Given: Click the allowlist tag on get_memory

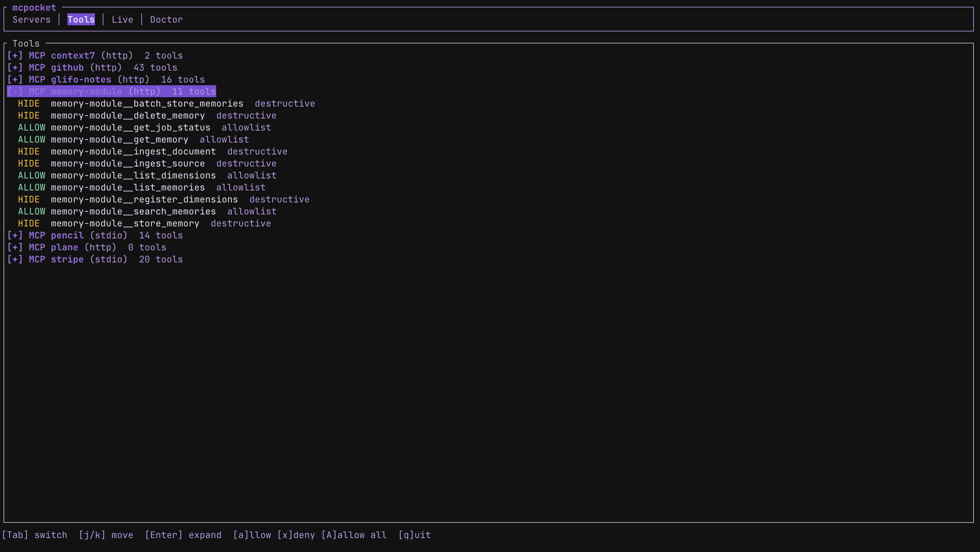Looking at the screenshot, I should click(x=225, y=140).
